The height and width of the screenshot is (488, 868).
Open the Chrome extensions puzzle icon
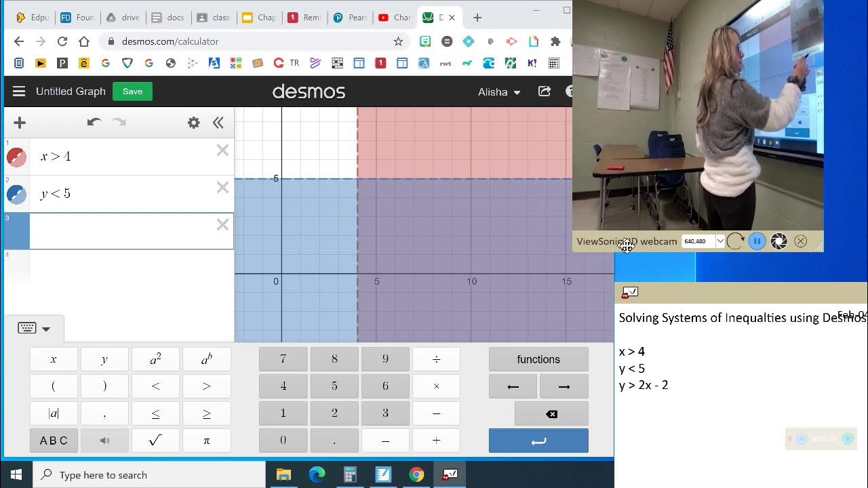(x=555, y=41)
